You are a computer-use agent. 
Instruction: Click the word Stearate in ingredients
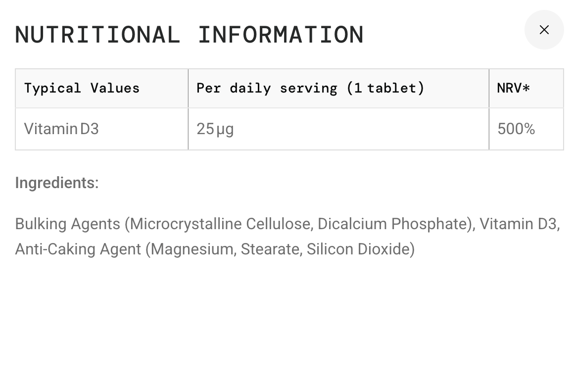[x=271, y=249]
